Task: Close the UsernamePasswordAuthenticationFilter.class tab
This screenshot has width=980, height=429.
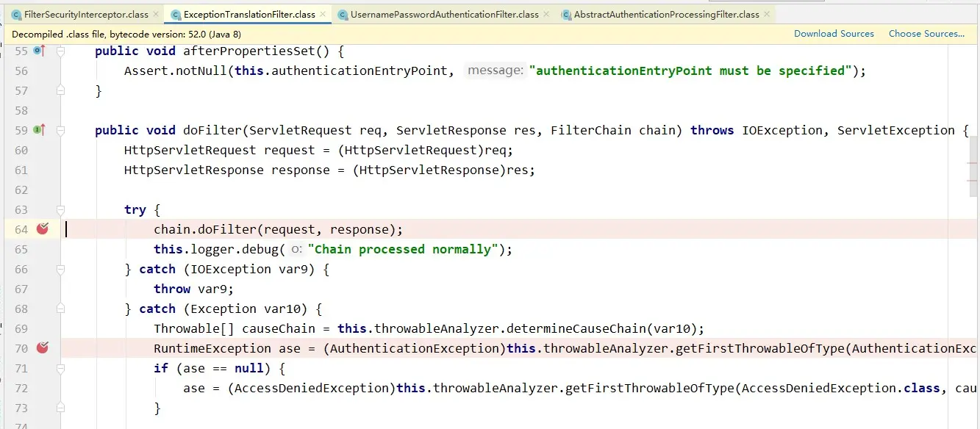Action: click(x=547, y=15)
